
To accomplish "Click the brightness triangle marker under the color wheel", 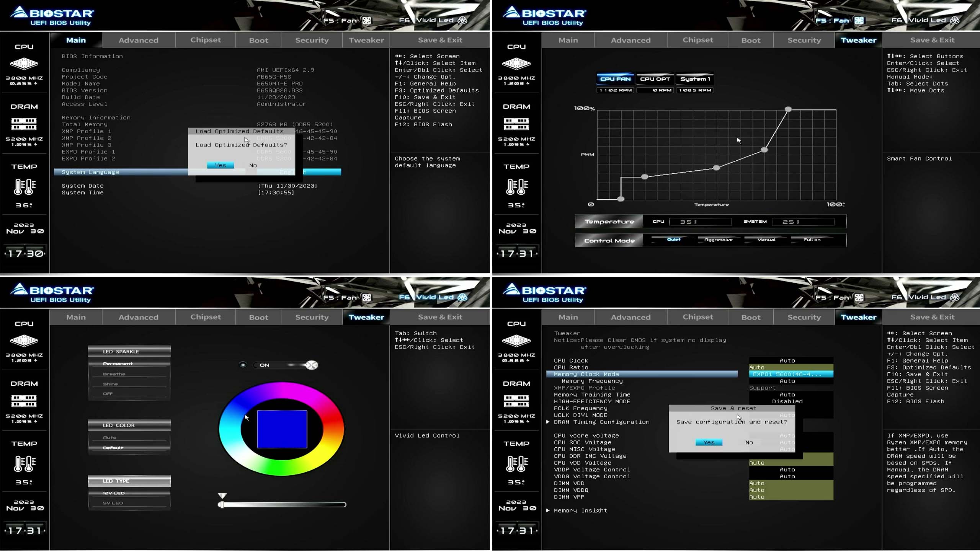I will [222, 496].
